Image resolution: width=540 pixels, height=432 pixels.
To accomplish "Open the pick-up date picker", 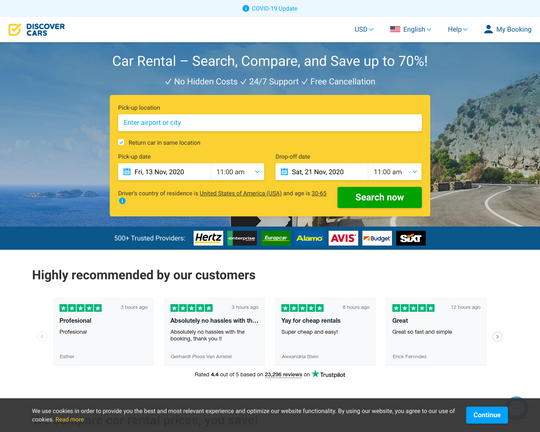I will (x=164, y=172).
